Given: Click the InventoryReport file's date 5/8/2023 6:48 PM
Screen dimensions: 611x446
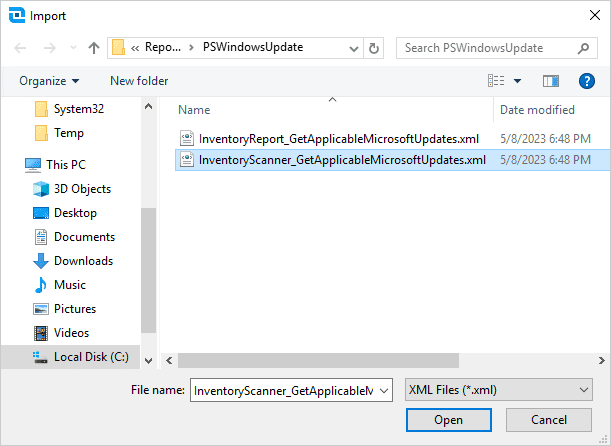Looking at the screenshot, I should (545, 139).
